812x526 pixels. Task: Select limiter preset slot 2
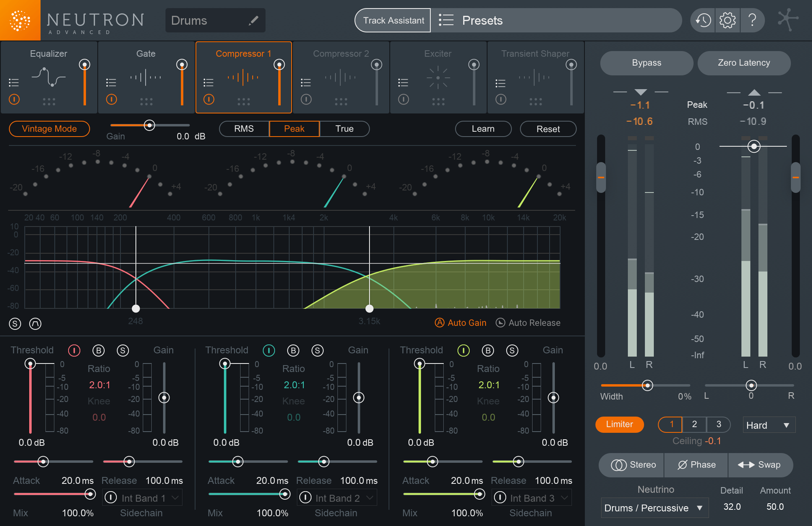point(694,424)
